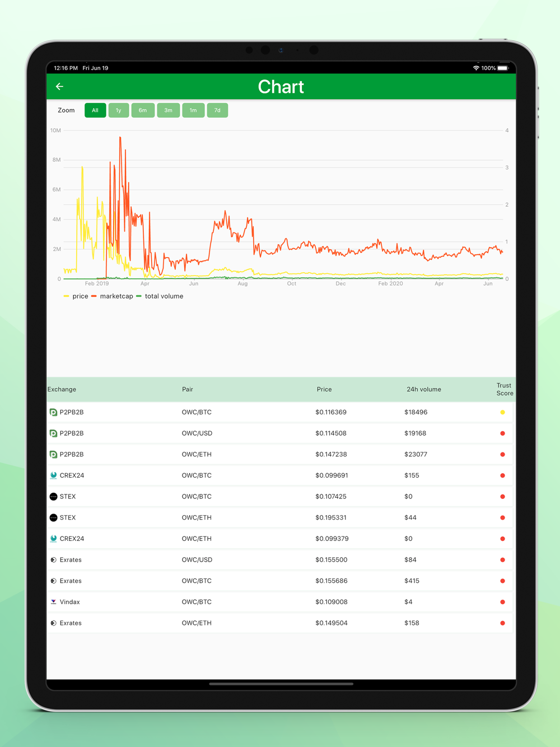This screenshot has height=747, width=560.
Task: Click the Exchange column header
Action: pos(62,389)
